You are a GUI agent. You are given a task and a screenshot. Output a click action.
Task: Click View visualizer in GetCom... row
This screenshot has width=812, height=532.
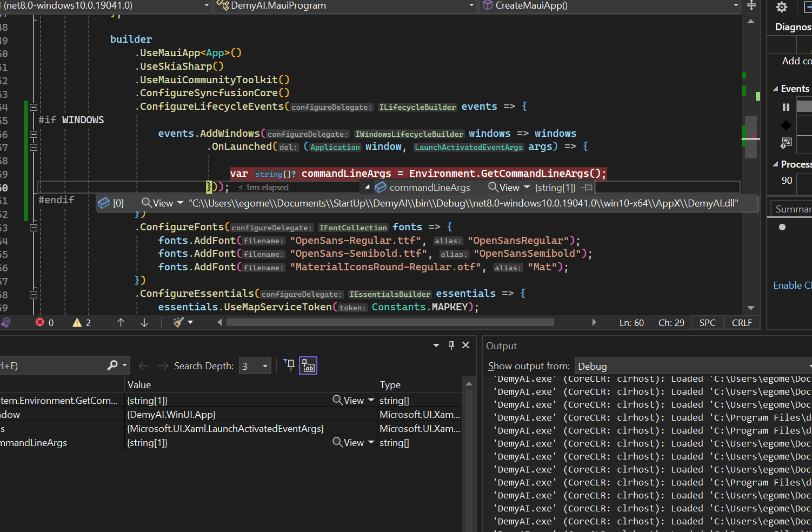tap(348, 400)
